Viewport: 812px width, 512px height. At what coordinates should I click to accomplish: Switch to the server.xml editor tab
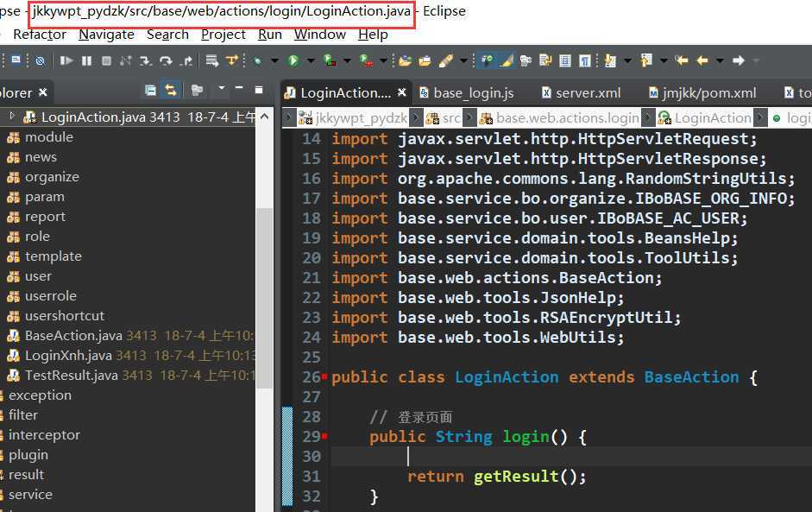pos(581,93)
